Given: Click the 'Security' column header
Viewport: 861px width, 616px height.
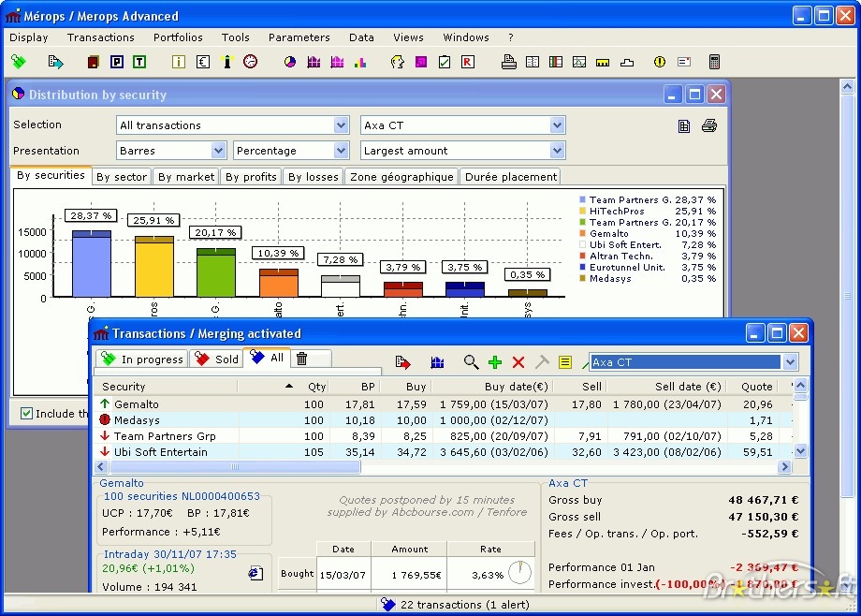Looking at the screenshot, I should (x=124, y=386).
